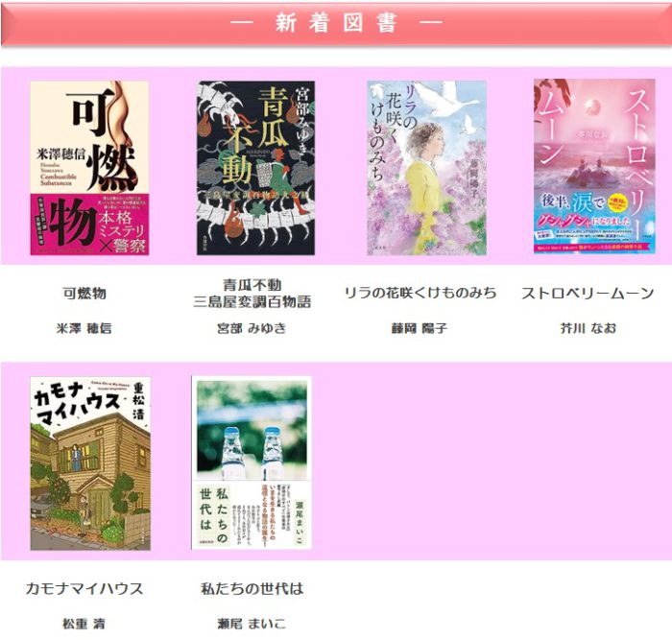Select author name 松重 清
The width and height of the screenshot is (672, 640).
(x=84, y=624)
